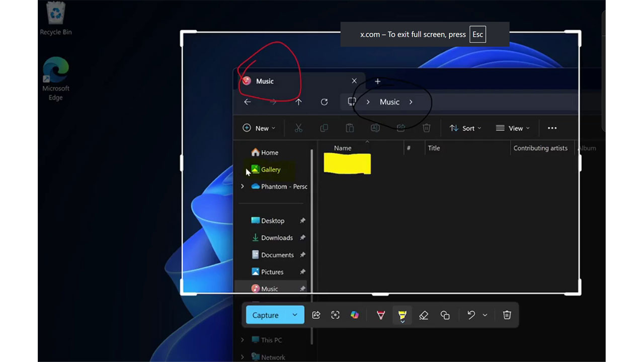Click the Share icon in Explorer toolbar

(x=401, y=128)
